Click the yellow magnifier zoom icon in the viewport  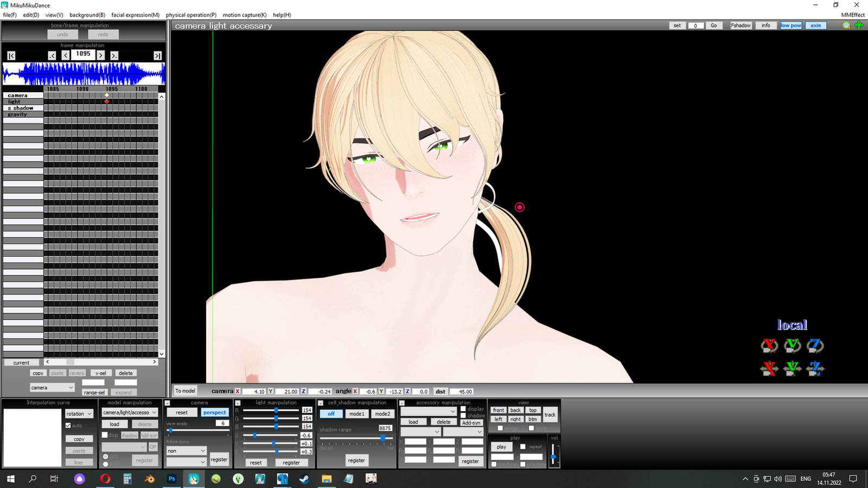point(846,25)
